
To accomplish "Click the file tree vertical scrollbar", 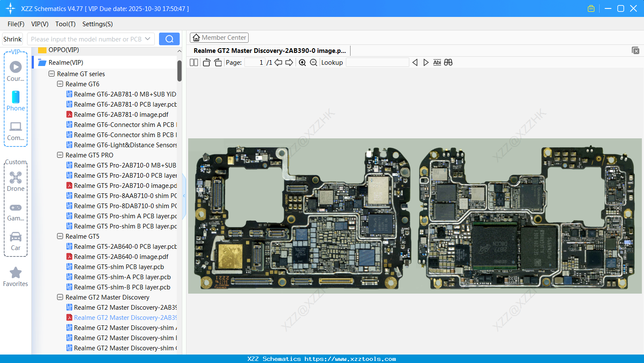I will click(x=179, y=71).
